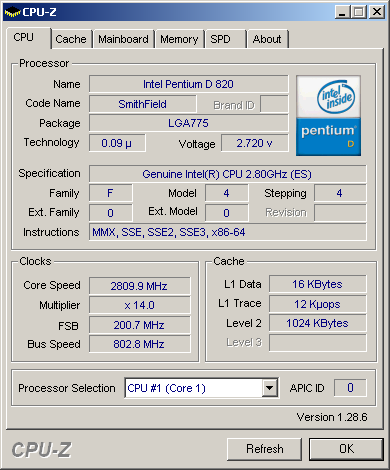Screen dimensions: 390x470
Task: Close the CPU-Z window
Action: coord(377,12)
